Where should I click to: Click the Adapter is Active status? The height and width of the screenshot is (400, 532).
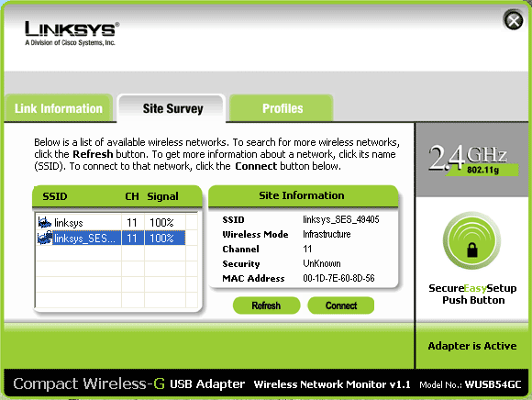tap(472, 346)
